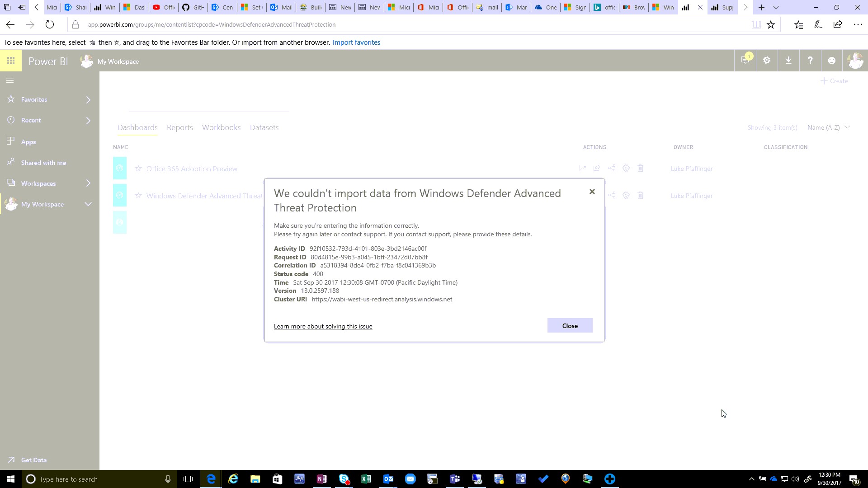Delete Windows Defender dashboard trash icon

point(640,195)
